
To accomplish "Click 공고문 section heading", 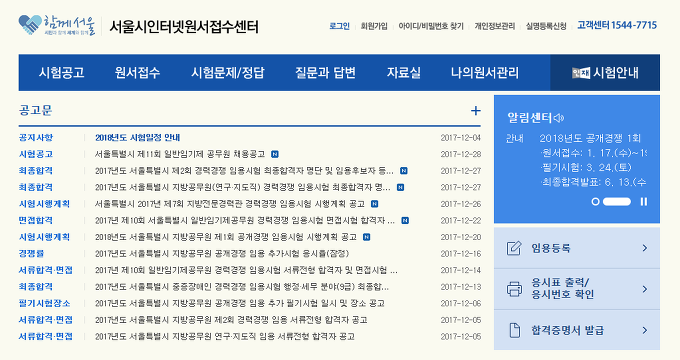I will [x=36, y=110].
